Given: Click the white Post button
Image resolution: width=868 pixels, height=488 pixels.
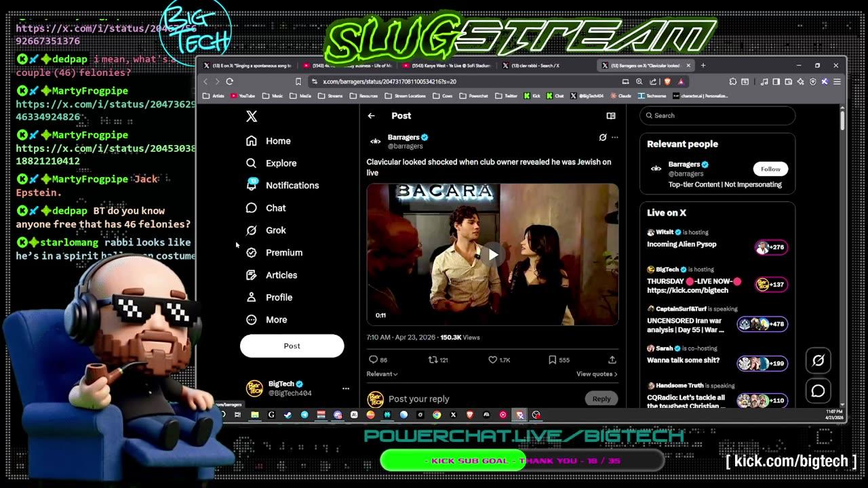Looking at the screenshot, I should pyautogui.click(x=292, y=346).
